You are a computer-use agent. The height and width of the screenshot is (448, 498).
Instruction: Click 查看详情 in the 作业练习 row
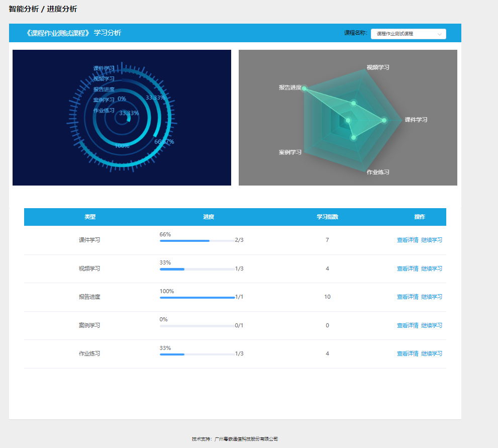click(408, 353)
